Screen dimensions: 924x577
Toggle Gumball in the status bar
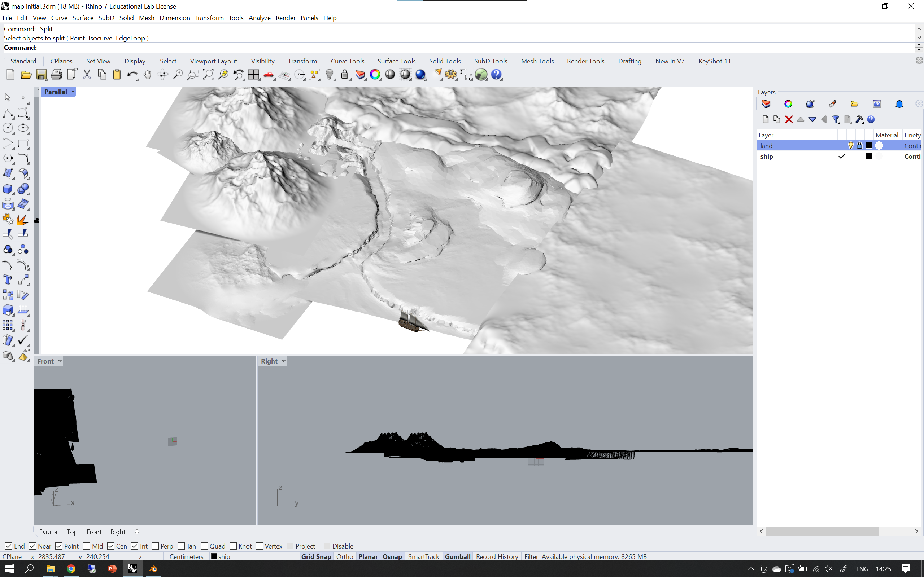[457, 556]
